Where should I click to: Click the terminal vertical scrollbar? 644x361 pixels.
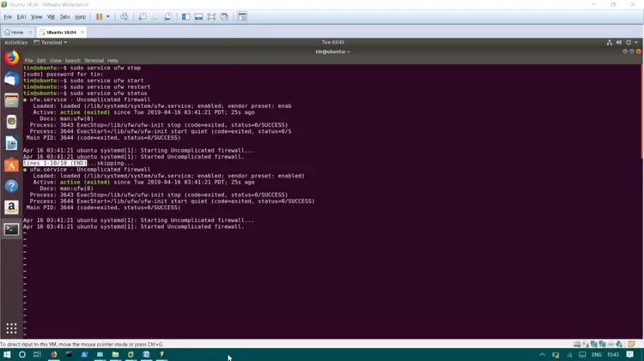[641, 111]
